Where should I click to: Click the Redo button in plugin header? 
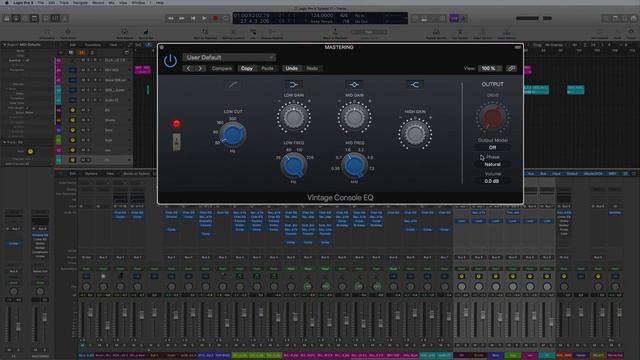click(x=312, y=69)
